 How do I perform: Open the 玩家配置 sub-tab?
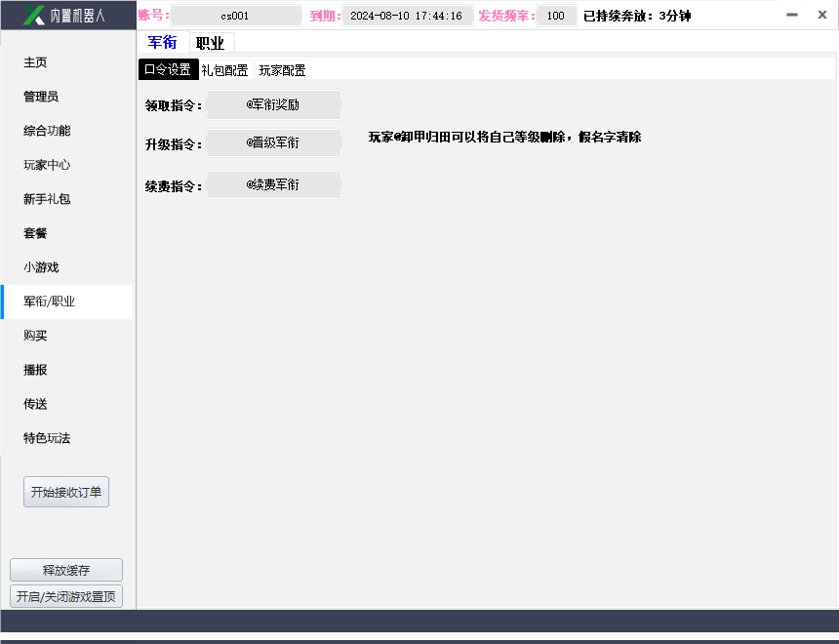282,70
